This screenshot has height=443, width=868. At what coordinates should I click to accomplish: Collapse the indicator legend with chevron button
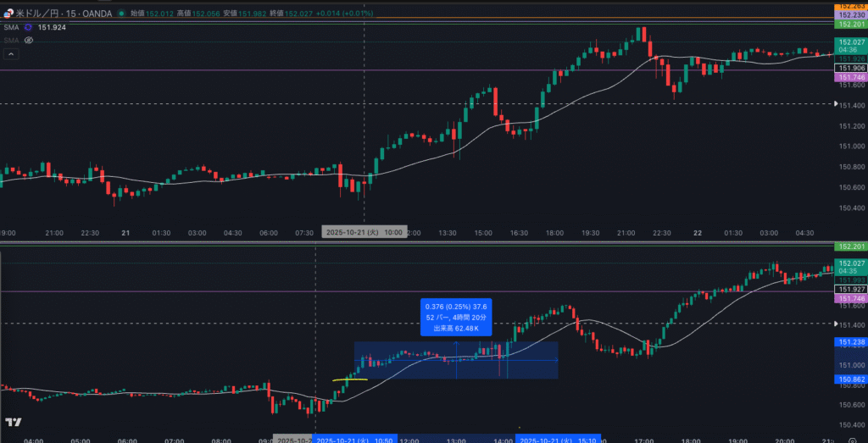11,54
